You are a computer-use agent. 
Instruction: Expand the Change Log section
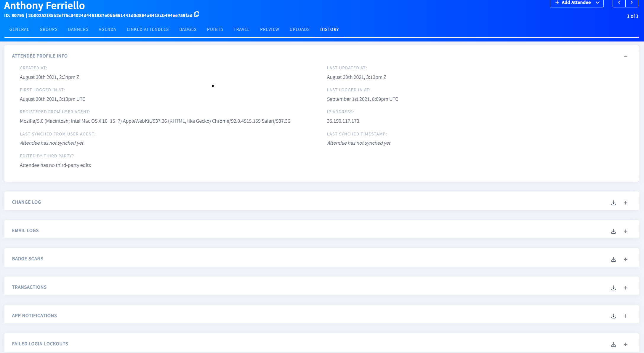(x=626, y=203)
